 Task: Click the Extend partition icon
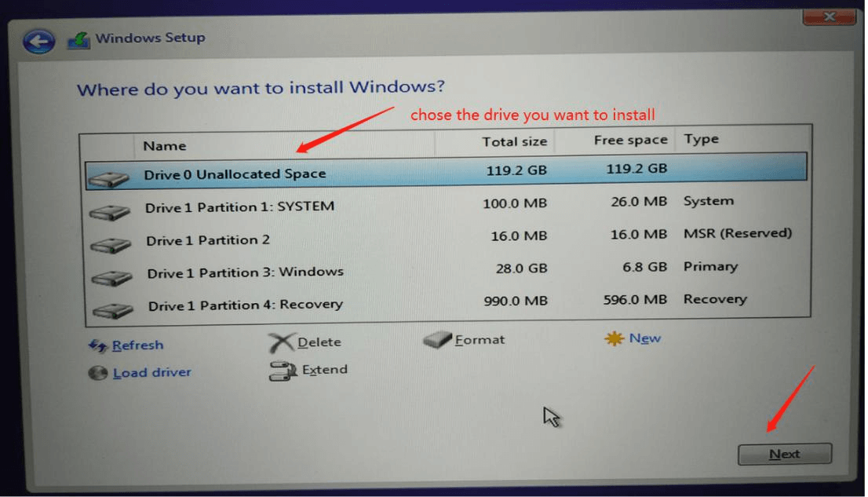283,371
